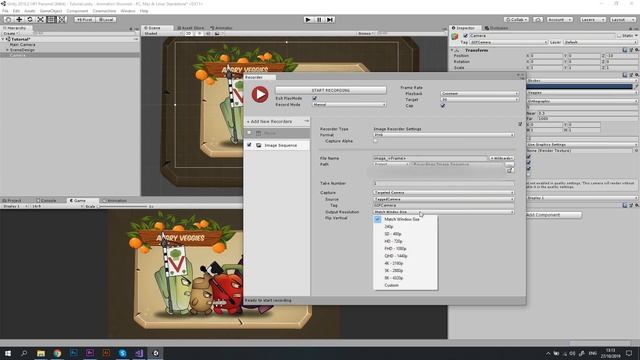
Task: Open the Layers dropdown in toolbar
Action: pos(592,20)
